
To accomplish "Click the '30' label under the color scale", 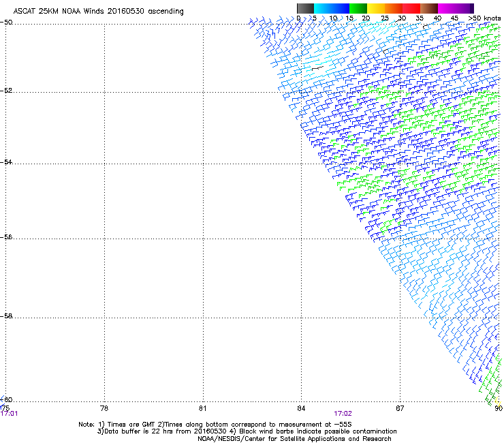I will [x=402, y=18].
